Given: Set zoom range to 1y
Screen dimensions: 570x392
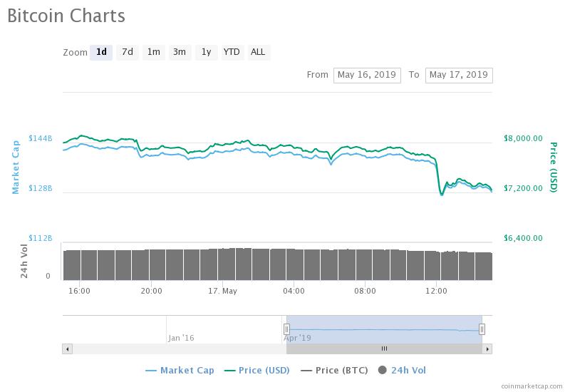Looking at the screenshot, I should pyautogui.click(x=206, y=52).
